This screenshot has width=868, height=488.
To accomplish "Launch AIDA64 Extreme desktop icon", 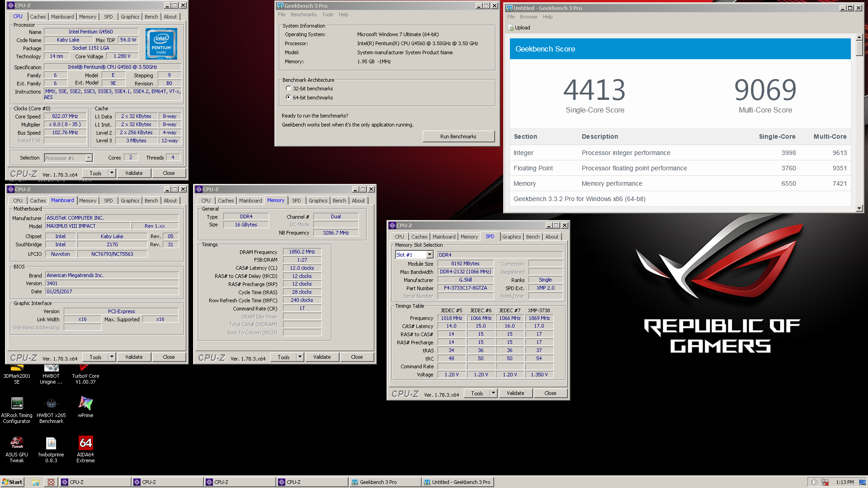I will pos(85,449).
